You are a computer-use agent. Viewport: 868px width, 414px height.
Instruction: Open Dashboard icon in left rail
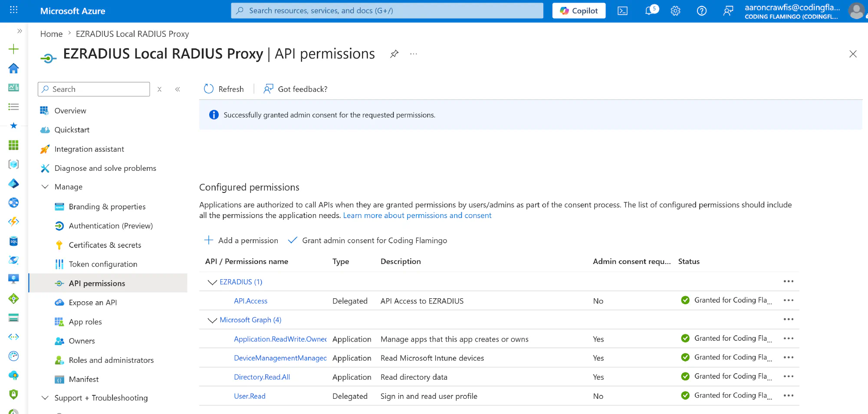pos(13,88)
